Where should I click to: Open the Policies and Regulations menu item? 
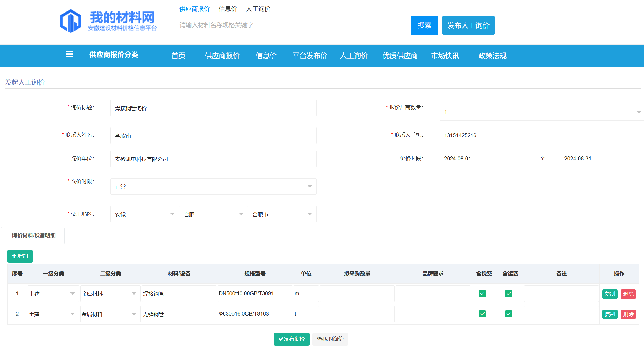(x=492, y=56)
